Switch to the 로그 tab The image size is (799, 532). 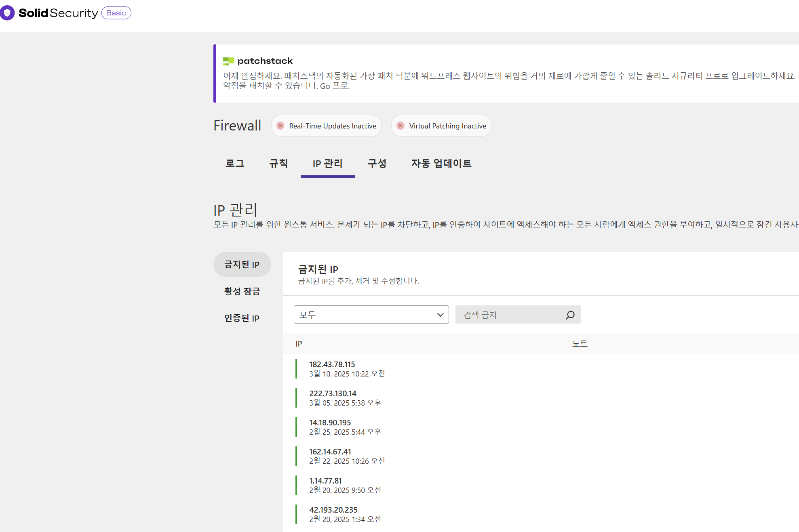[235, 163]
